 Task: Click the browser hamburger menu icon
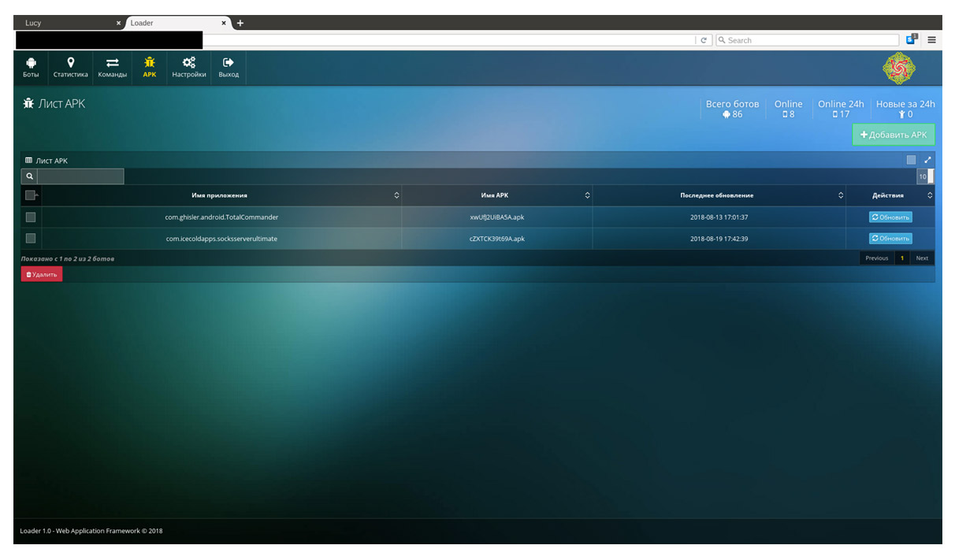[931, 40]
